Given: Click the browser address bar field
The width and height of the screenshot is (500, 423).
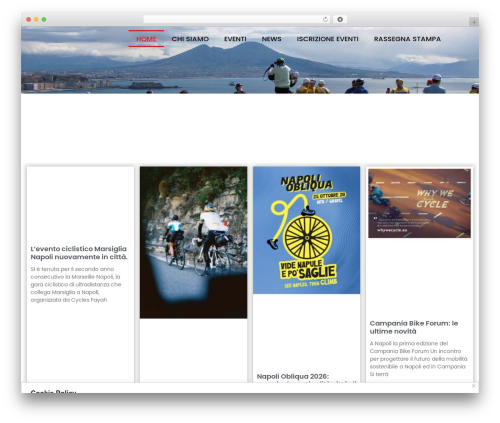Looking at the screenshot, I should point(236,20).
